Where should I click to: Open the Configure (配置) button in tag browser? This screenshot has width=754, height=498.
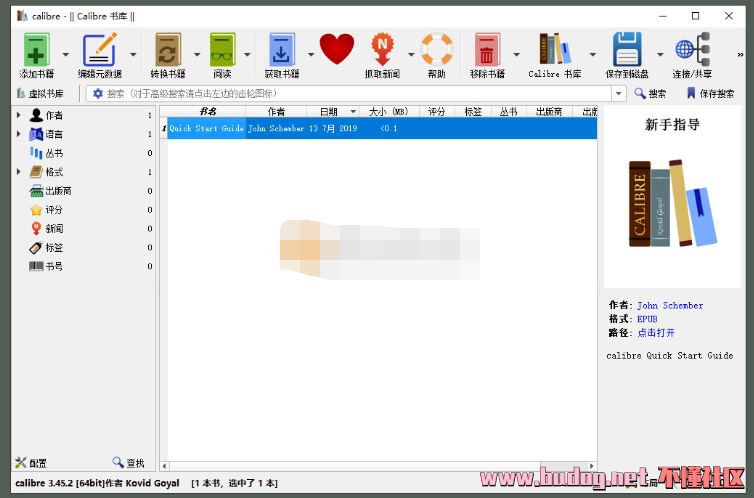click(31, 462)
